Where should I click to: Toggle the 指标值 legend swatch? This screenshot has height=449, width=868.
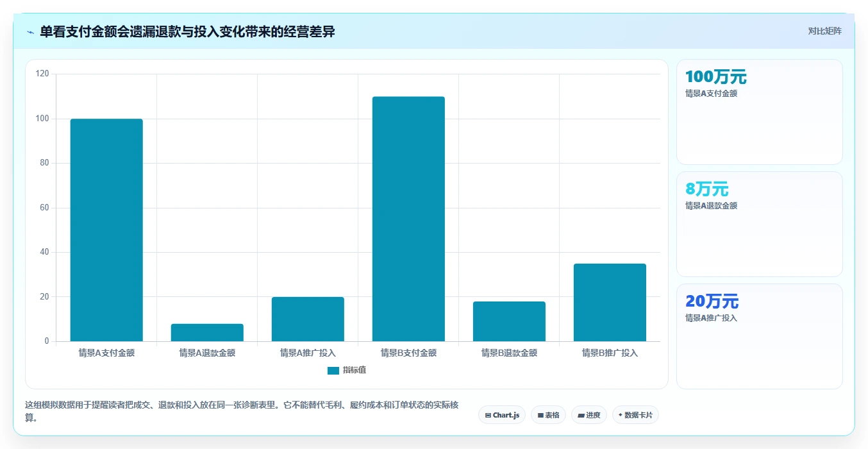[x=333, y=371]
